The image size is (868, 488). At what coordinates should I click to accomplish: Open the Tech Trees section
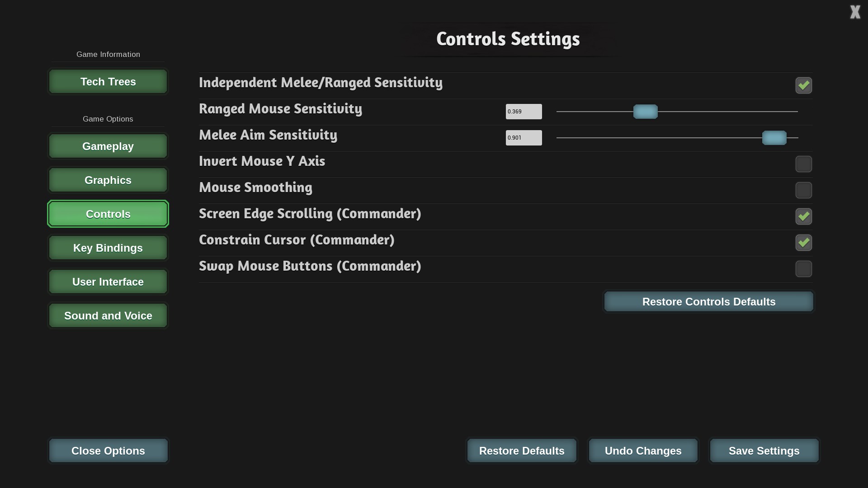tap(108, 82)
